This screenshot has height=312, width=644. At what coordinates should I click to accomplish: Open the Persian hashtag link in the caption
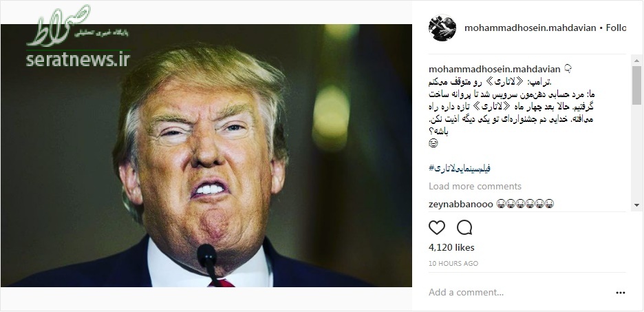pyautogui.click(x=460, y=168)
